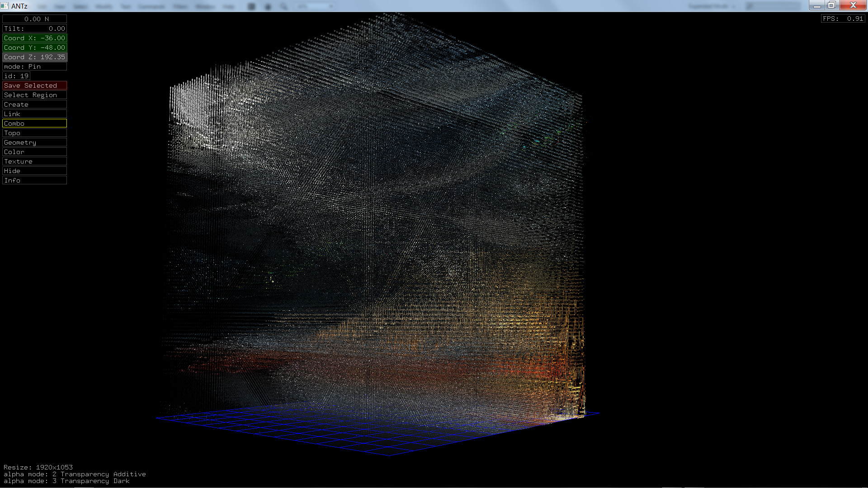
Task: Click the Color menu entry
Action: [34, 152]
